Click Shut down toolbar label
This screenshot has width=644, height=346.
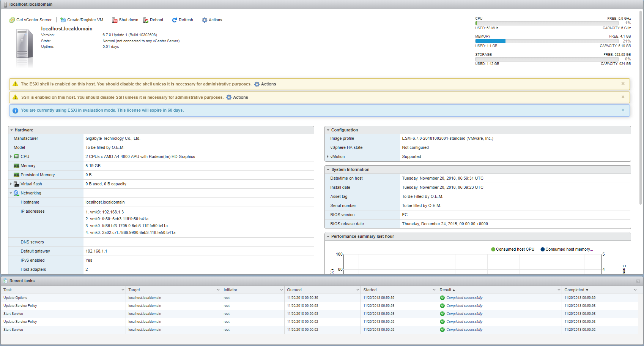tap(129, 20)
